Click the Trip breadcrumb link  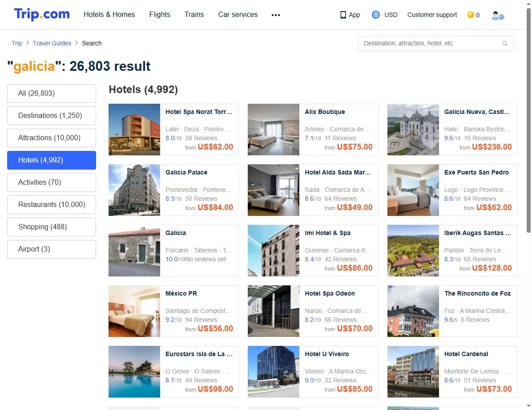[x=16, y=43]
